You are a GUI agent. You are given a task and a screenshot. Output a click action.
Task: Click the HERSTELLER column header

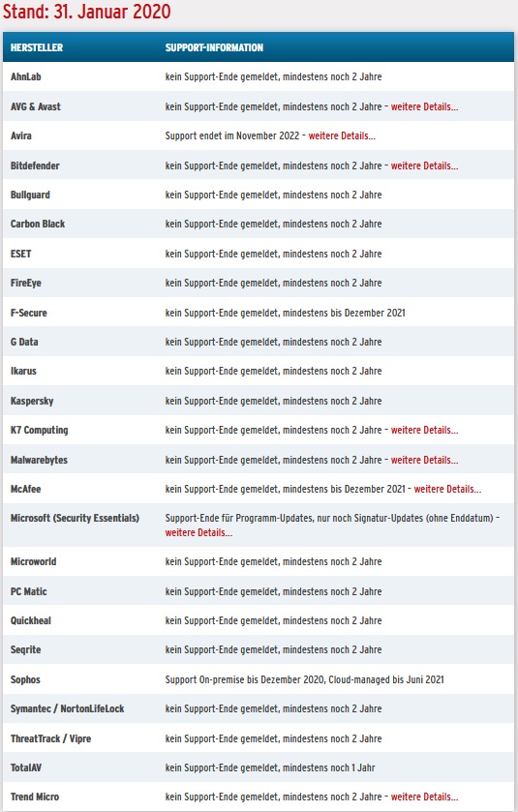pyautogui.click(x=36, y=47)
